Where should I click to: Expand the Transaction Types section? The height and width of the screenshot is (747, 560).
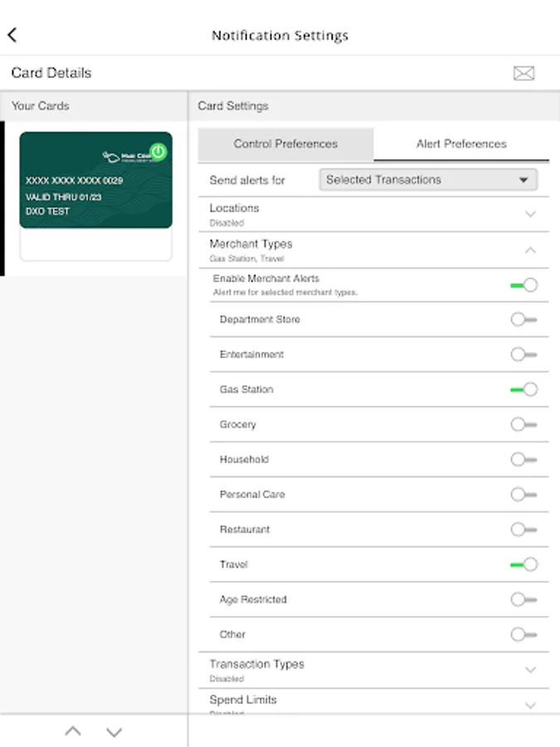click(x=531, y=669)
